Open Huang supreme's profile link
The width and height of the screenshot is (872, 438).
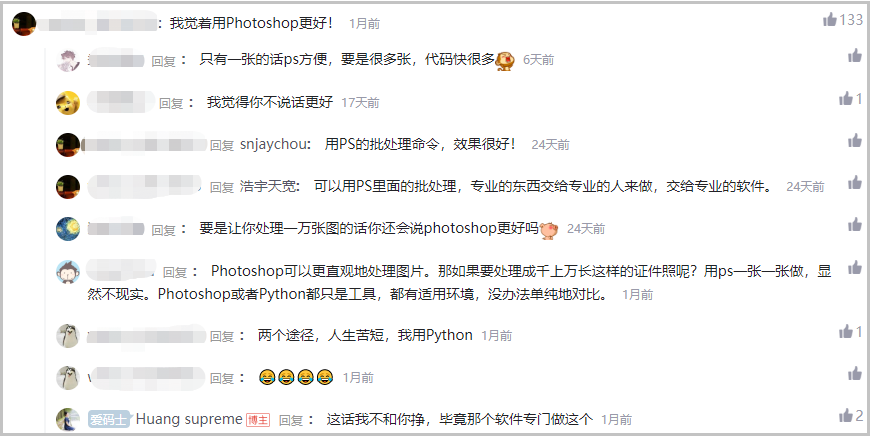pos(189,419)
